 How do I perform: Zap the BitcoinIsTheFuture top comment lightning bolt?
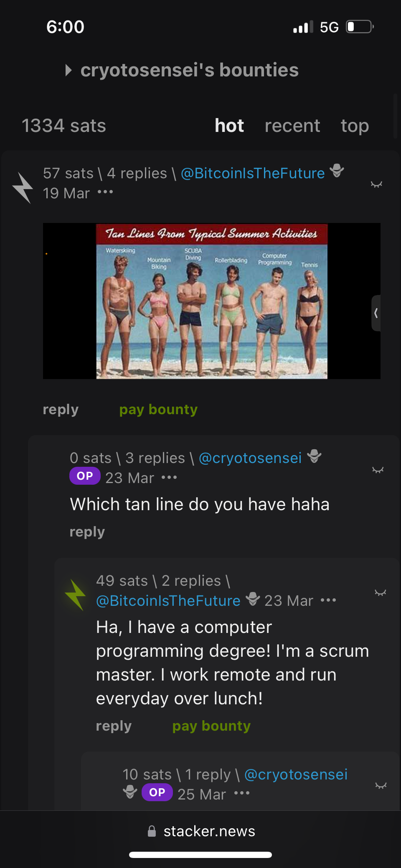tap(23, 187)
